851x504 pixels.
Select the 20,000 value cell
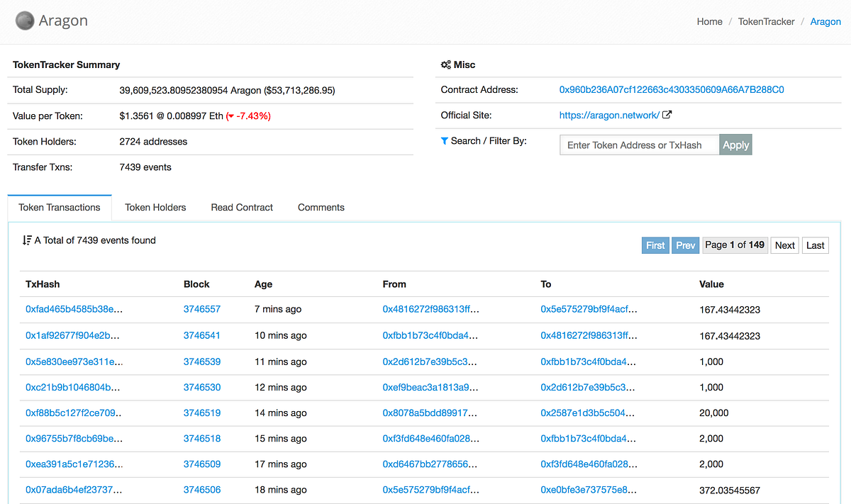tap(714, 413)
